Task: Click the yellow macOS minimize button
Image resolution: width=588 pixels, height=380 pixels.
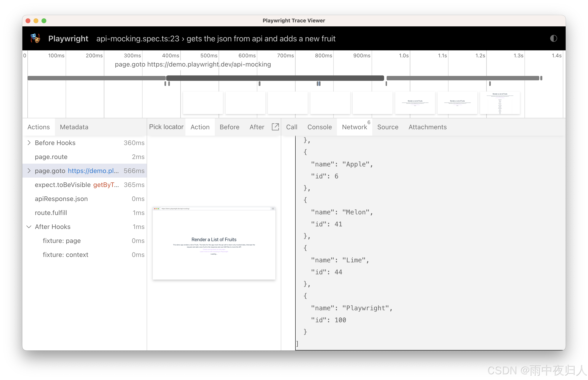Action: coord(36,21)
